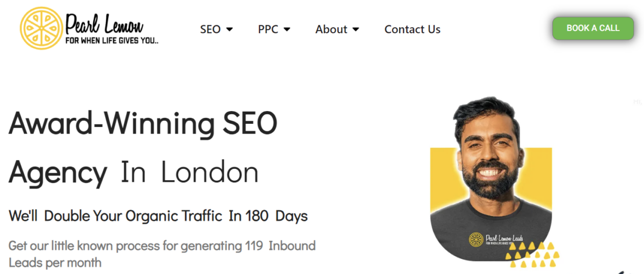Click the 'Award-Winning SEO' headline text
Viewport: 644px width, 274px height.
click(x=143, y=123)
